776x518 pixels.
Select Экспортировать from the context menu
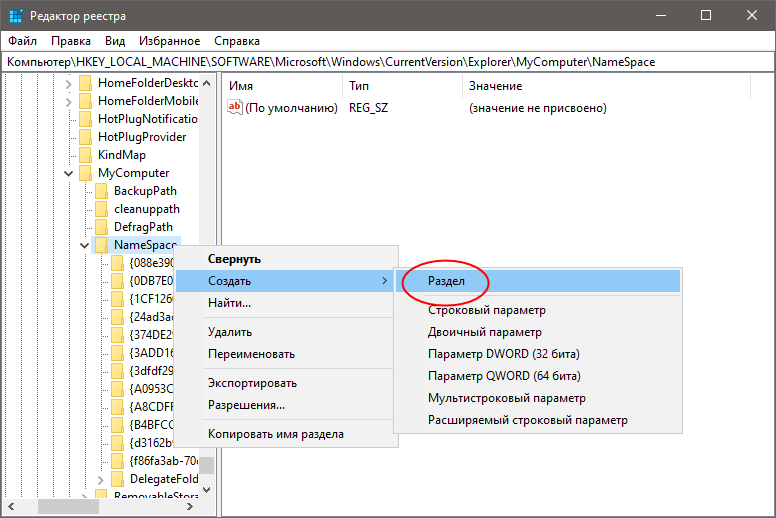(x=287, y=383)
